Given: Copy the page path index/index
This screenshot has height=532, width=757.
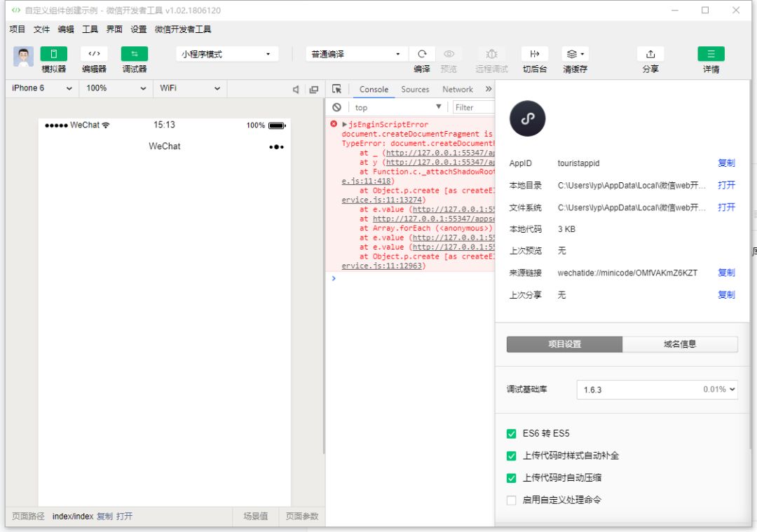Looking at the screenshot, I should point(104,517).
